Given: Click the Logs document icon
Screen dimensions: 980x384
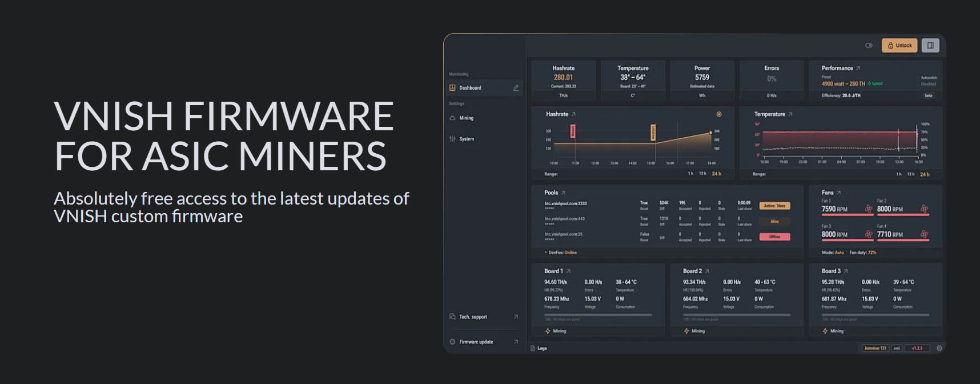Looking at the screenshot, I should [x=533, y=348].
